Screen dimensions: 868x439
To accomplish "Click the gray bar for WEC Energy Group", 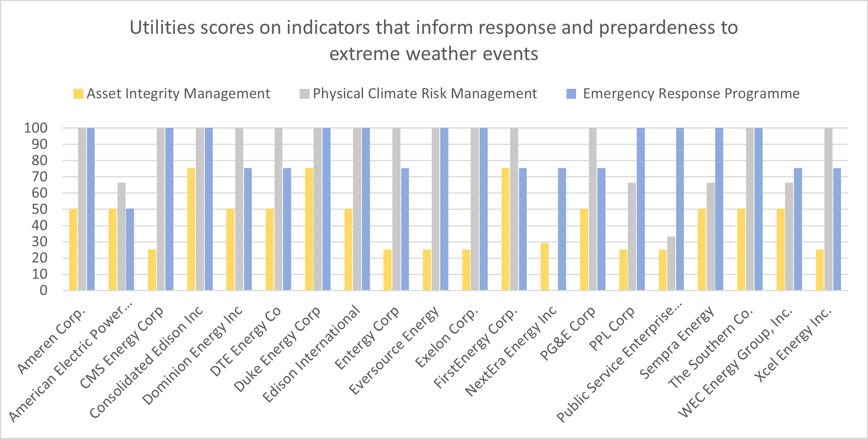I will pyautogui.click(x=789, y=236).
